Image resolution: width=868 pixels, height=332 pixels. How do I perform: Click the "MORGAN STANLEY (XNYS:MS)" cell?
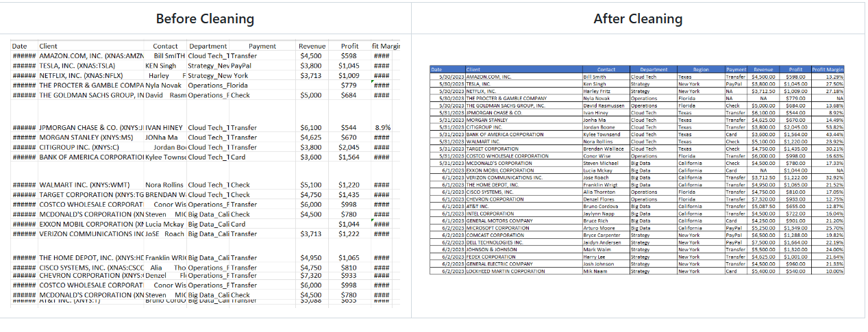86,138
